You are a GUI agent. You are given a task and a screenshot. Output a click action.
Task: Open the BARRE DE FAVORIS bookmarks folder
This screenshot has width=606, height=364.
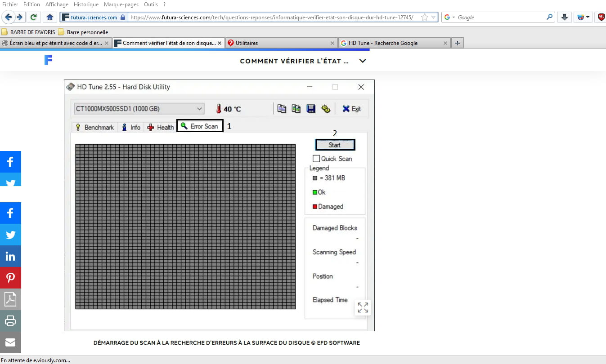28,32
